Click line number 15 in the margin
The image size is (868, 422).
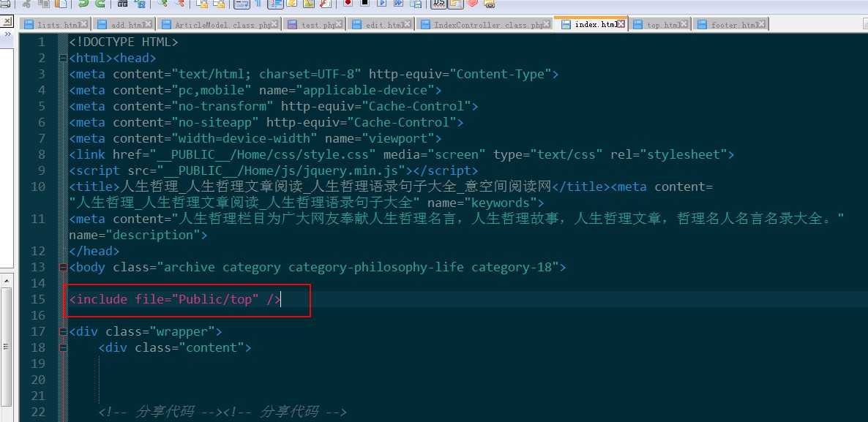pyautogui.click(x=38, y=300)
